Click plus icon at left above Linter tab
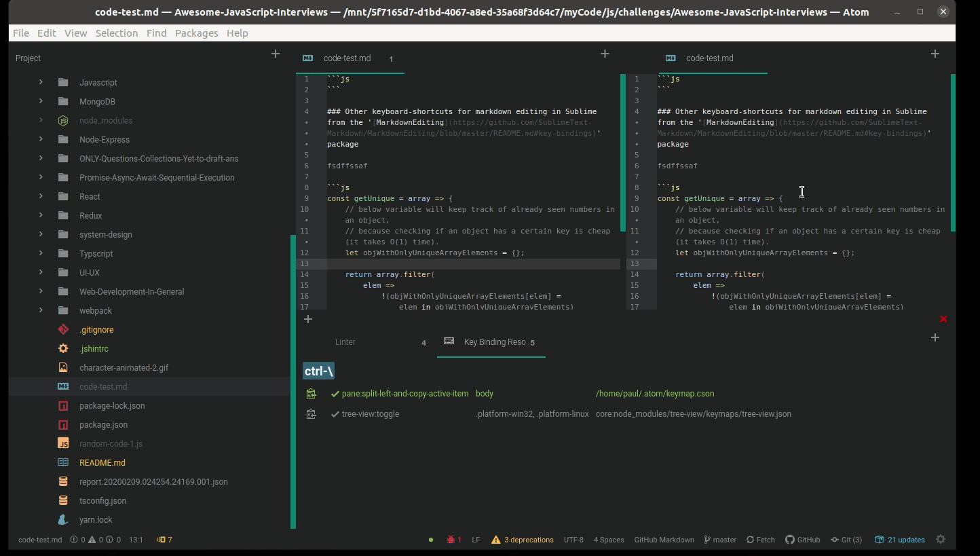Screen dimensions: 980x556 [308, 319]
